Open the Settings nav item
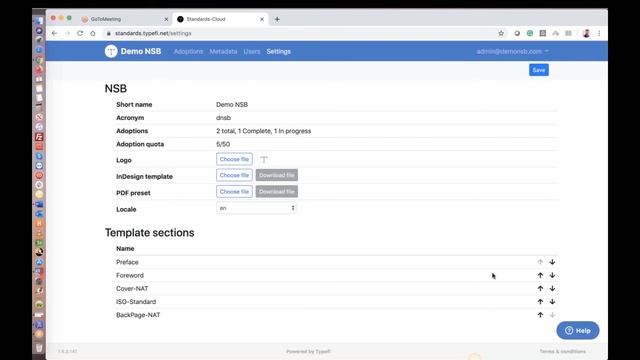 click(x=279, y=51)
